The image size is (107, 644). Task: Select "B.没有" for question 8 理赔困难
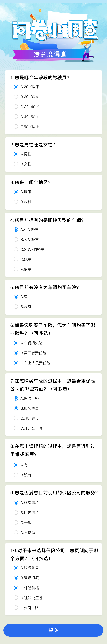pos(16,475)
